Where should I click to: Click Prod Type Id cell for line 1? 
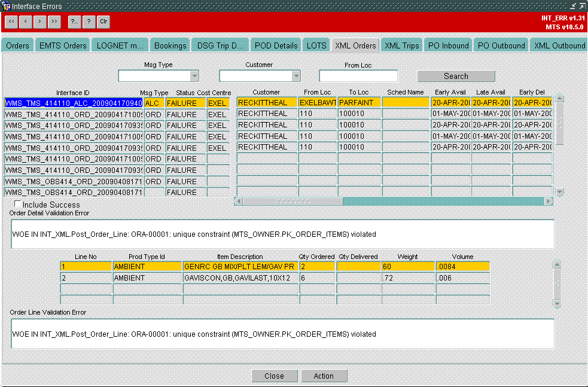coord(147,267)
